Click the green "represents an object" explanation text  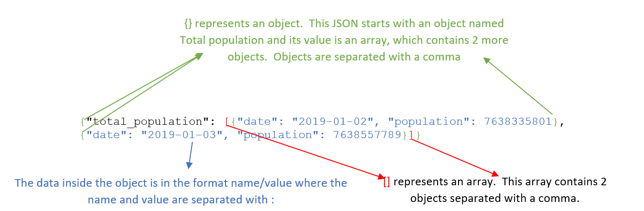[x=344, y=40]
